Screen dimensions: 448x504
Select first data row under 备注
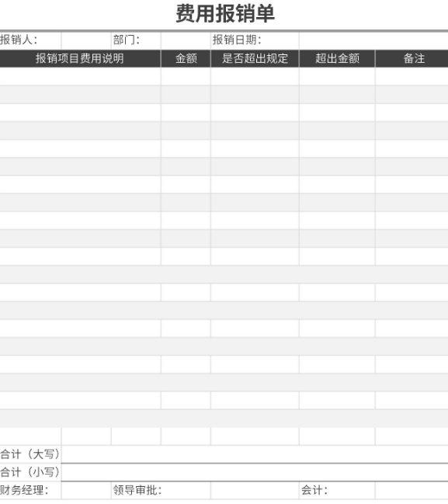pos(412,77)
